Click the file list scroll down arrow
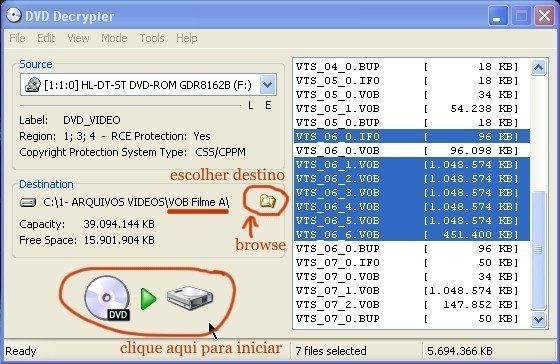The width and height of the screenshot is (560, 364). (x=538, y=319)
